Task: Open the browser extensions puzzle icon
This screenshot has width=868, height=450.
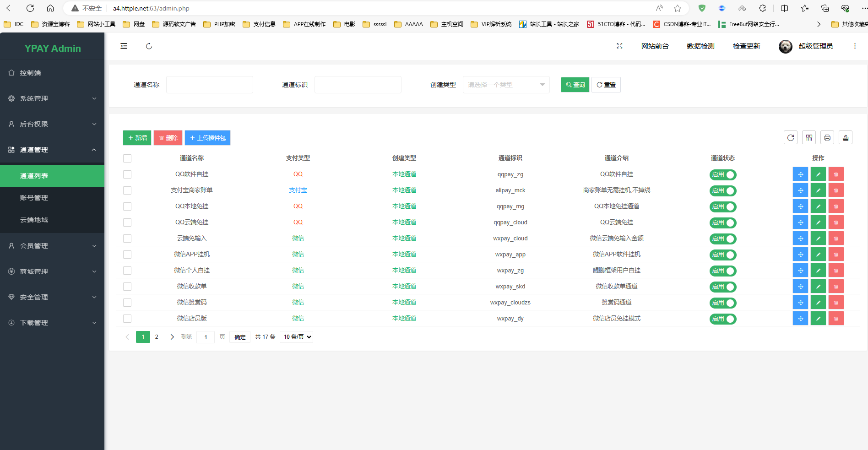Action: coord(762,8)
